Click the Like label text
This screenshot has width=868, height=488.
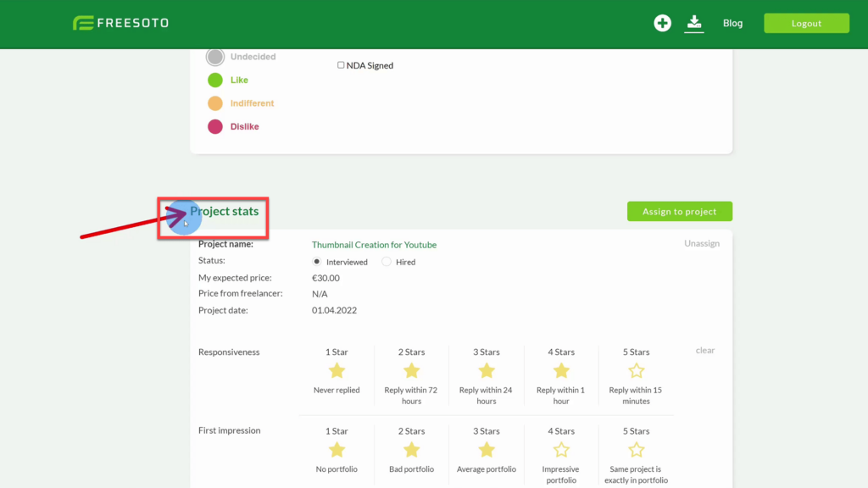click(239, 80)
